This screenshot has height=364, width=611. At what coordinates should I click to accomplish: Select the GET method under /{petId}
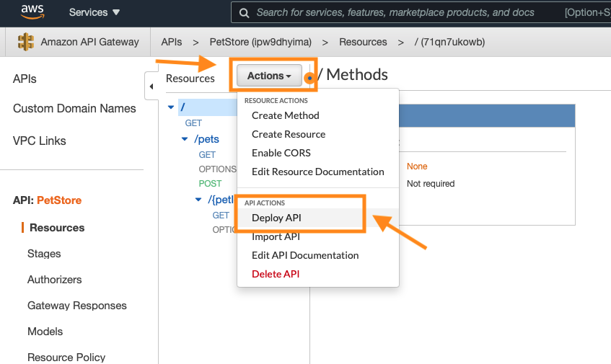pos(221,216)
